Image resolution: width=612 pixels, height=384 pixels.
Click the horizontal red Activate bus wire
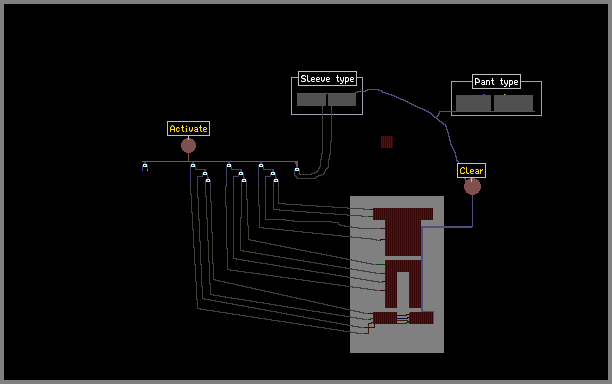point(220,161)
